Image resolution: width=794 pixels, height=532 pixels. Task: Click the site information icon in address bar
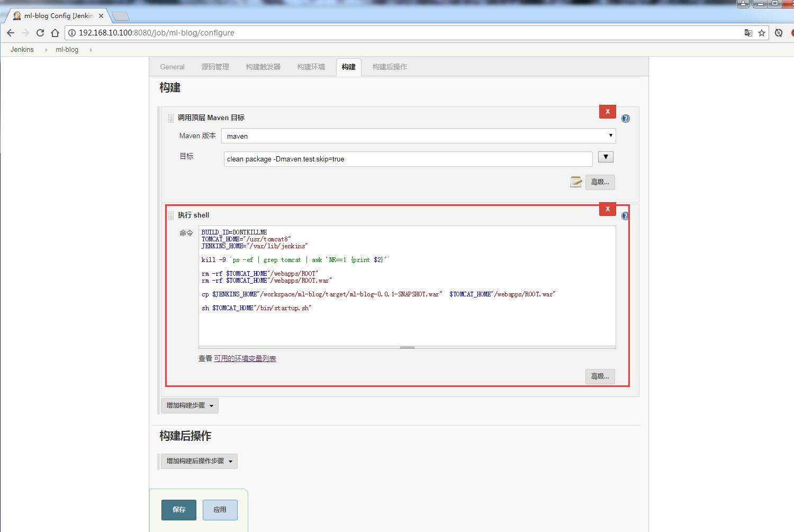point(72,33)
